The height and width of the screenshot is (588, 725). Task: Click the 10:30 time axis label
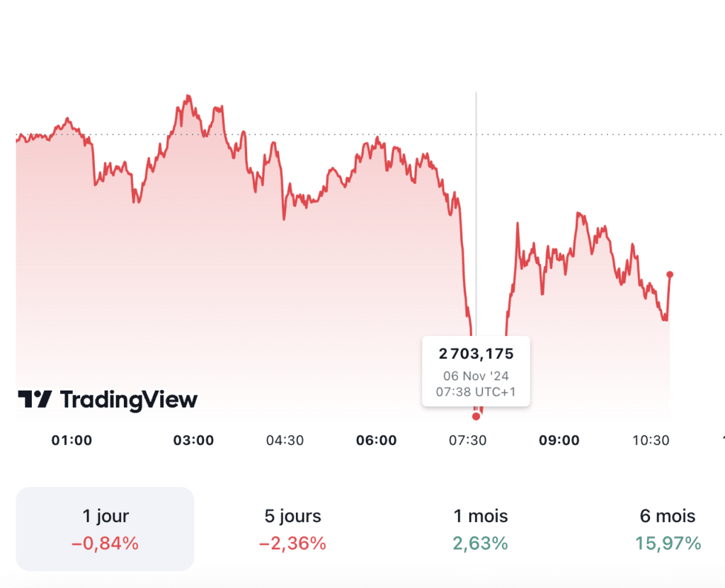coord(650,440)
